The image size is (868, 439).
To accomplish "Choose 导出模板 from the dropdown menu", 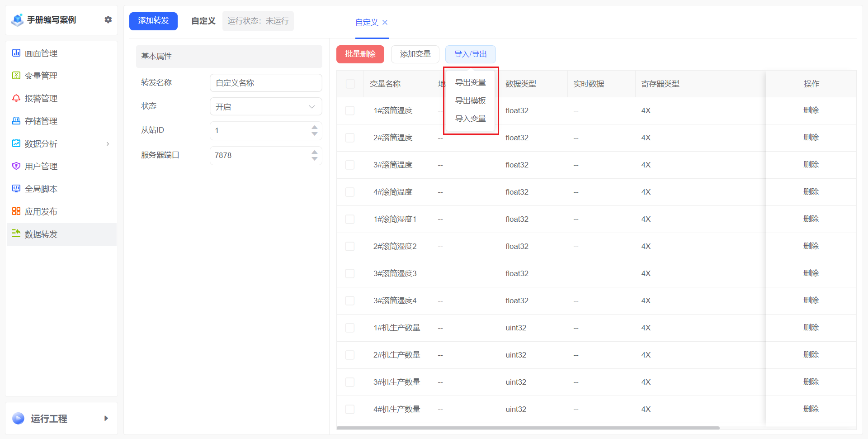I will pyautogui.click(x=470, y=100).
